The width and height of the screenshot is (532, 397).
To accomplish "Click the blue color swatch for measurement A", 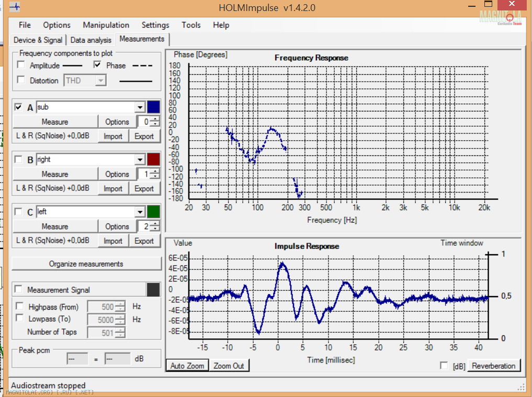I will [x=153, y=107].
